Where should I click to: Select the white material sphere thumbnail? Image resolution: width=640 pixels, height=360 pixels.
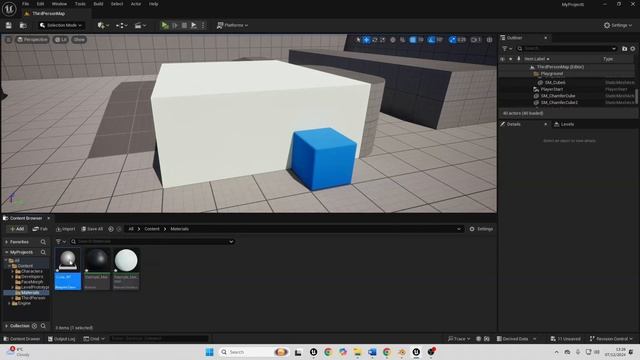[x=126, y=260]
